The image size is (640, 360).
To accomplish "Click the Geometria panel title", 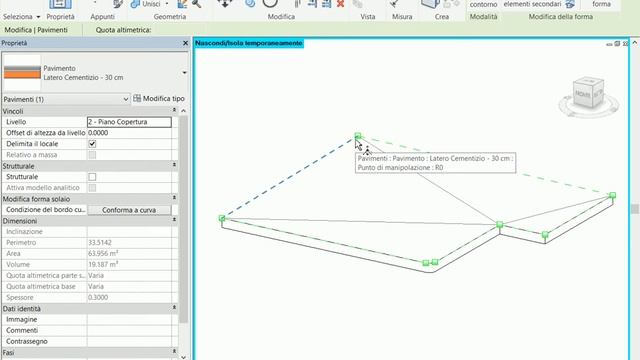I will click(x=170, y=17).
